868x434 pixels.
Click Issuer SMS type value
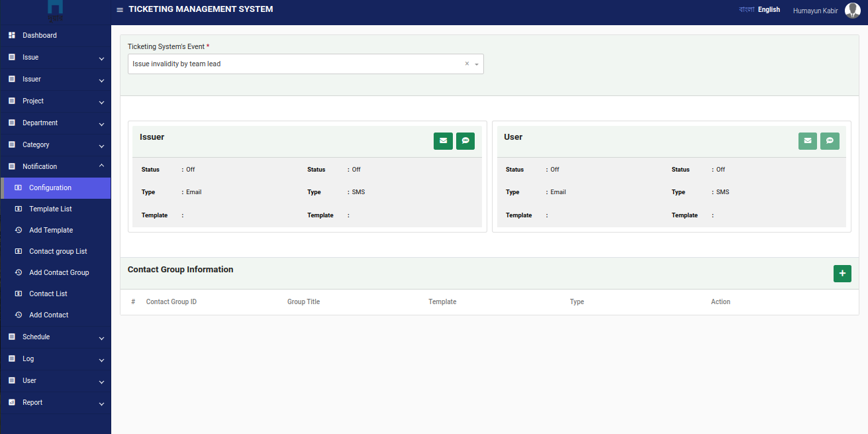[358, 192]
